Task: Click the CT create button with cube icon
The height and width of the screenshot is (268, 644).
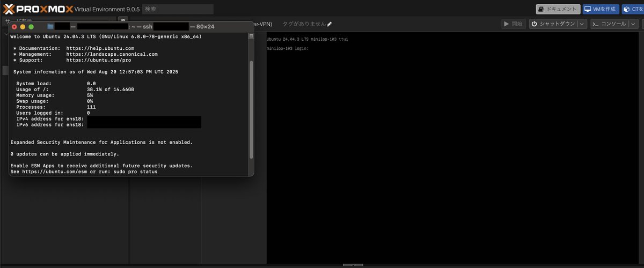Action: tap(633, 9)
